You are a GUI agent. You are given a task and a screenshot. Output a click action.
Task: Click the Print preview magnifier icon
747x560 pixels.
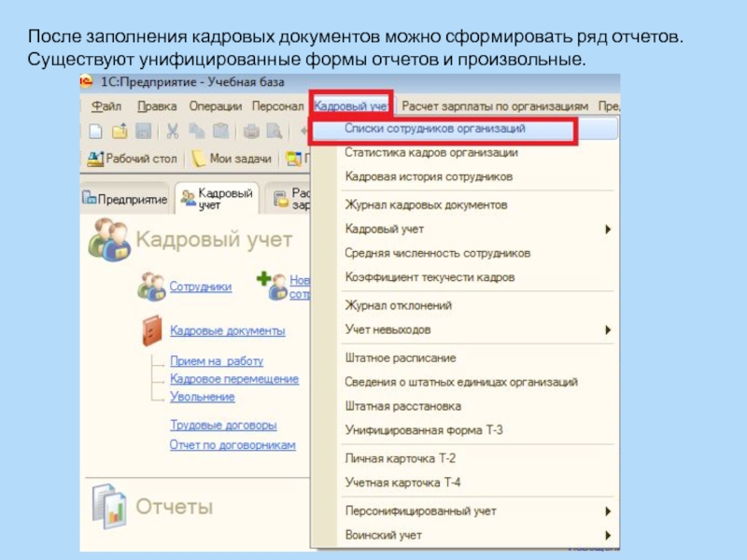coord(275,132)
